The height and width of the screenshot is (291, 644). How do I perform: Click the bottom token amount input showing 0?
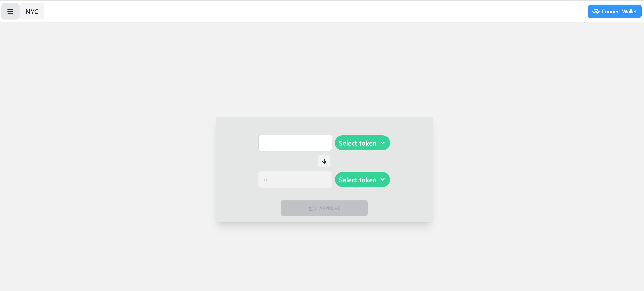click(295, 180)
